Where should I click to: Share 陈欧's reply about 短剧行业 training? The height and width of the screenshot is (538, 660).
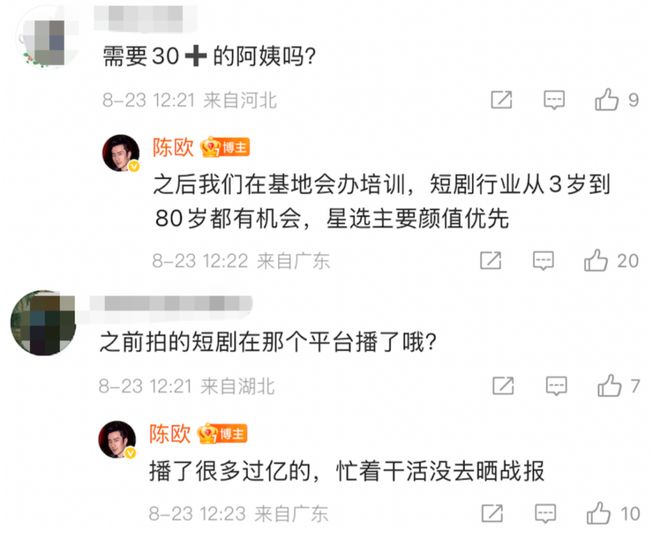coord(490,261)
